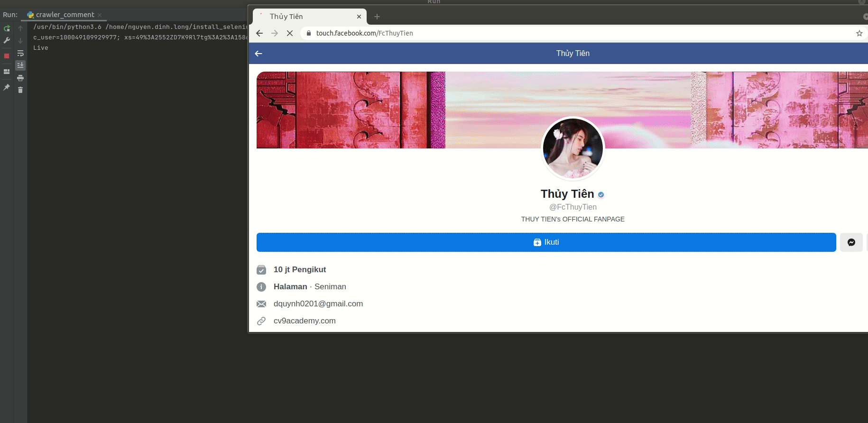
Task: Open a new browser tab
Action: click(x=377, y=17)
